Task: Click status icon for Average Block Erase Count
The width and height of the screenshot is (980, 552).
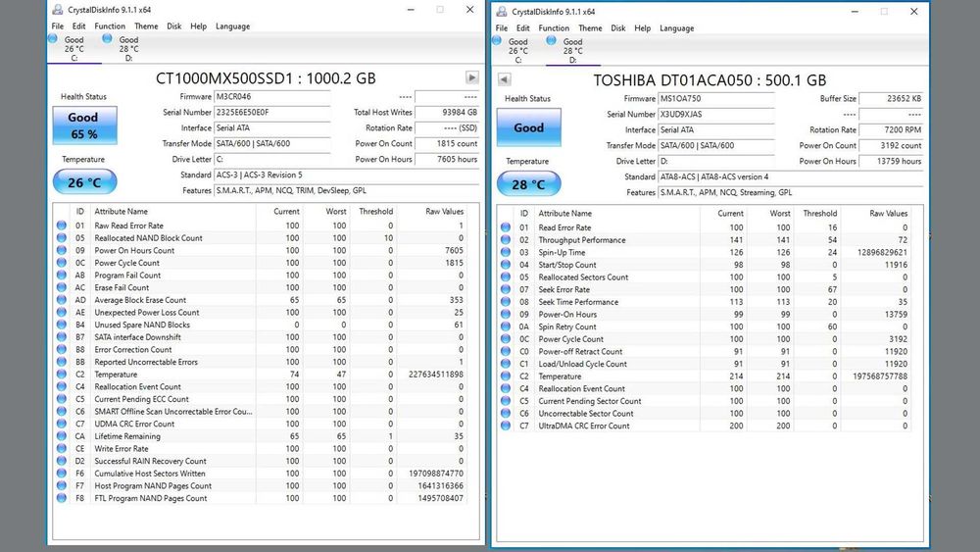Action: (61, 299)
